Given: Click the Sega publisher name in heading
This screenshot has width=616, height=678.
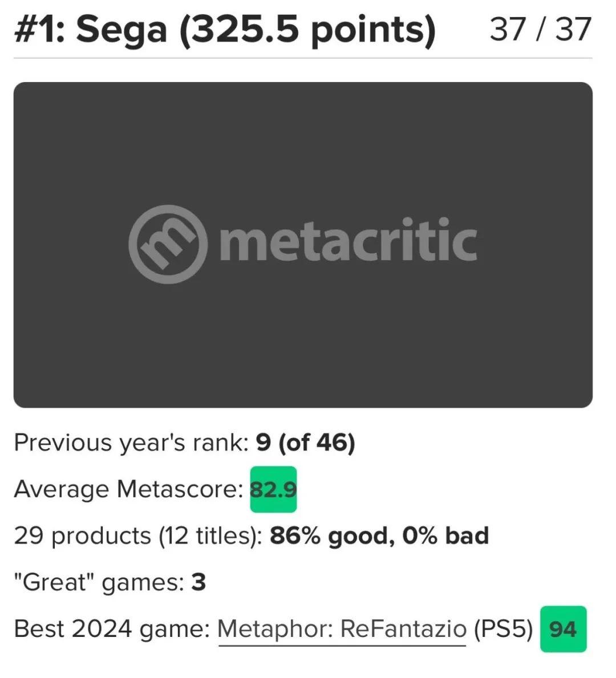Looking at the screenshot, I should pos(121,29).
